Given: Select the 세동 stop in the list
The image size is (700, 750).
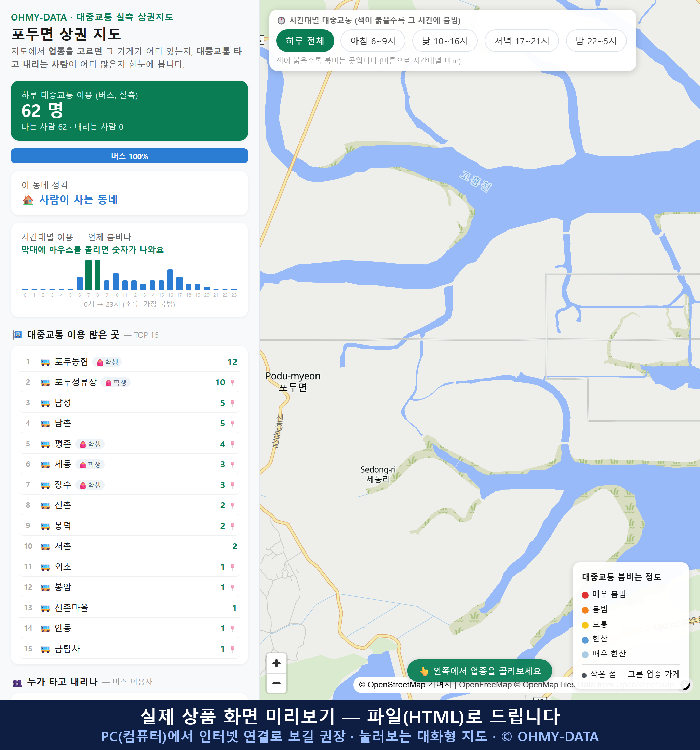Looking at the screenshot, I should point(130,464).
